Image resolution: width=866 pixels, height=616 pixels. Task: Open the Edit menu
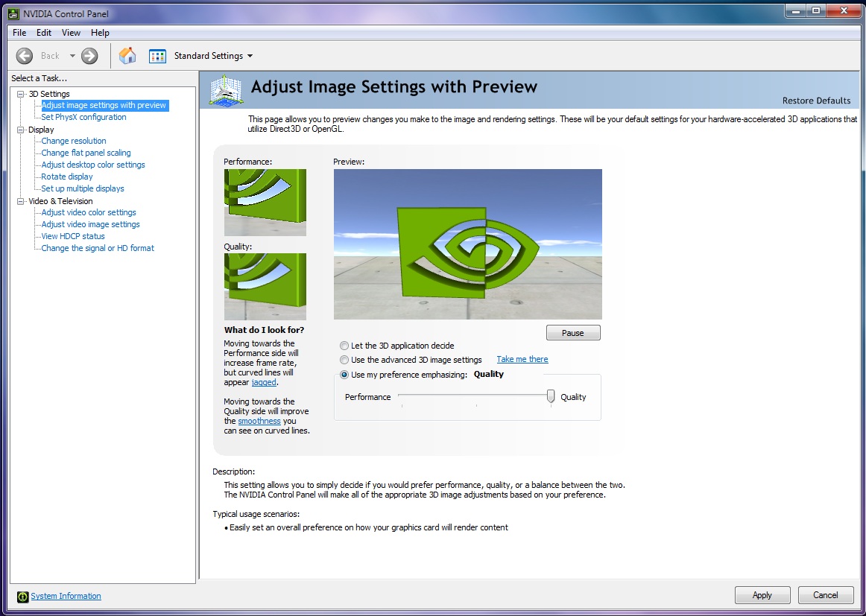pyautogui.click(x=44, y=33)
